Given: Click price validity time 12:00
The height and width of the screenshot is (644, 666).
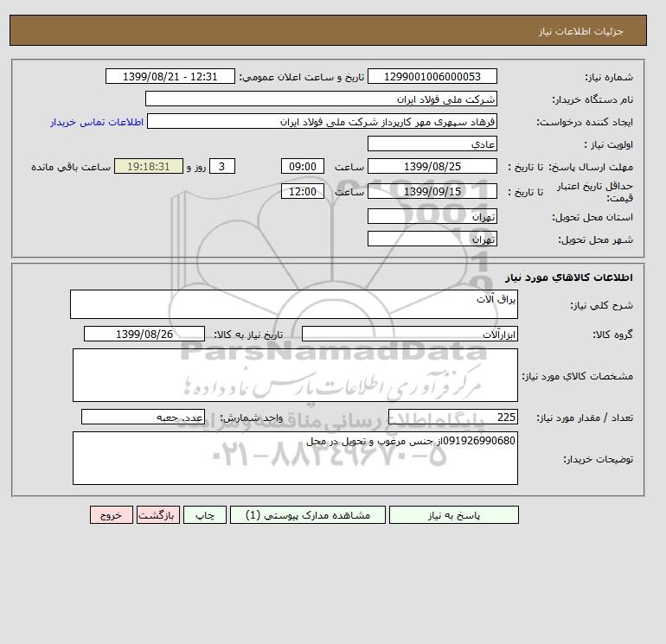Looking at the screenshot, I should pyautogui.click(x=303, y=191).
